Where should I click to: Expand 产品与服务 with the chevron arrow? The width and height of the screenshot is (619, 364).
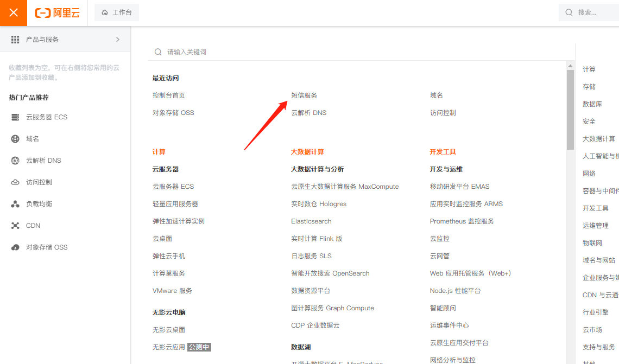[x=118, y=40]
